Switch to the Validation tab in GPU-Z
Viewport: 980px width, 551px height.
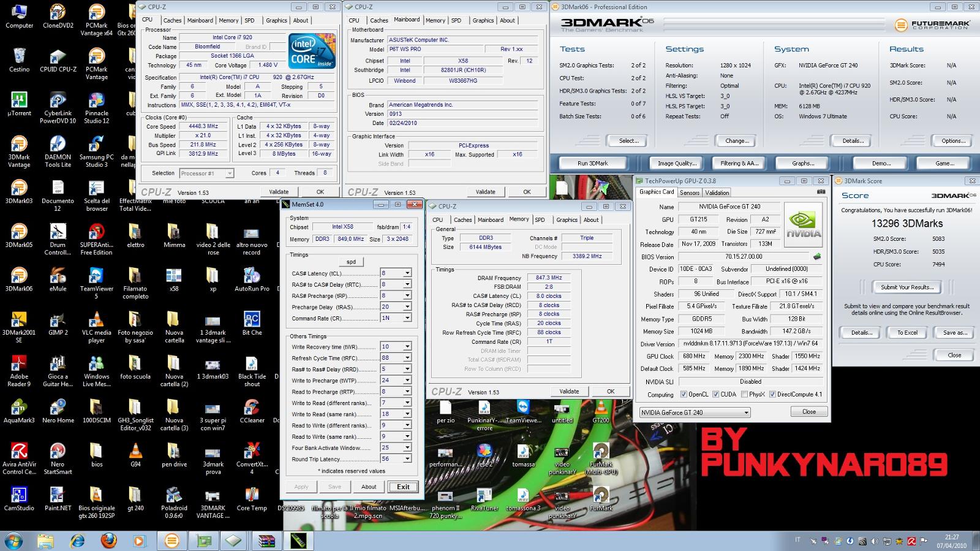pyautogui.click(x=717, y=192)
